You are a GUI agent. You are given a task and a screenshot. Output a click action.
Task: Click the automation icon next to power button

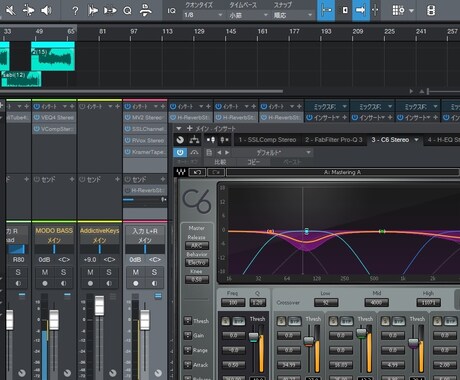click(194, 153)
